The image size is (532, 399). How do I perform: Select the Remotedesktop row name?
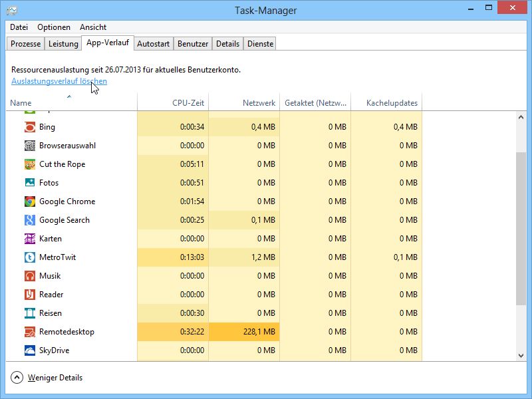[66, 332]
